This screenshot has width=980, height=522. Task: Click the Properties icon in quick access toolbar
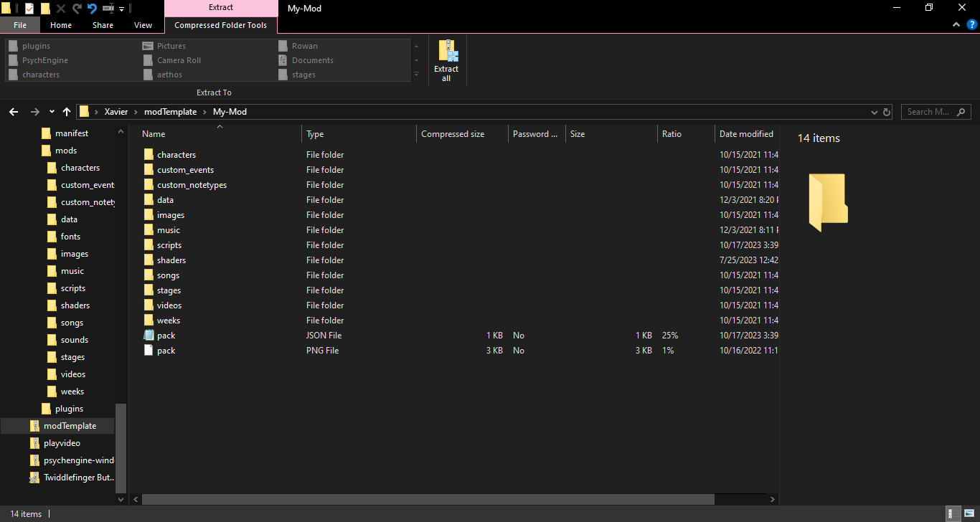[29, 7]
